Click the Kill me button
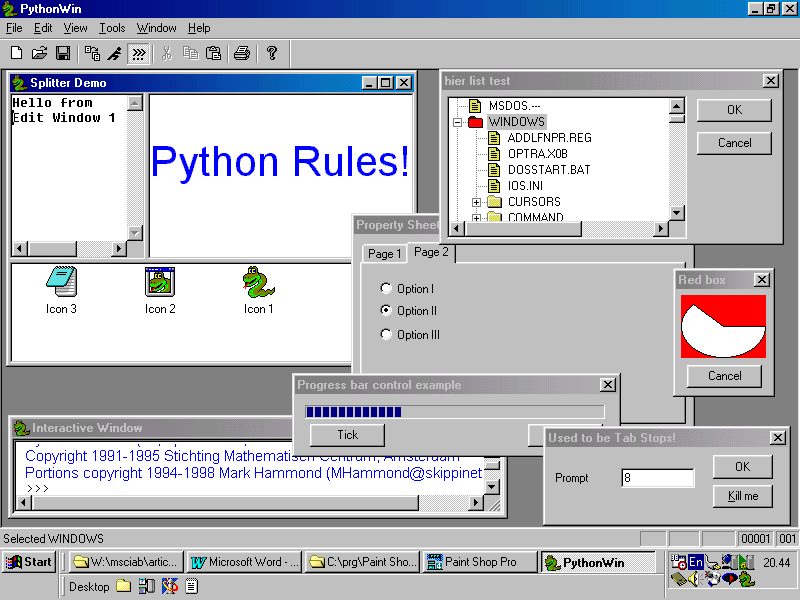 [x=742, y=496]
